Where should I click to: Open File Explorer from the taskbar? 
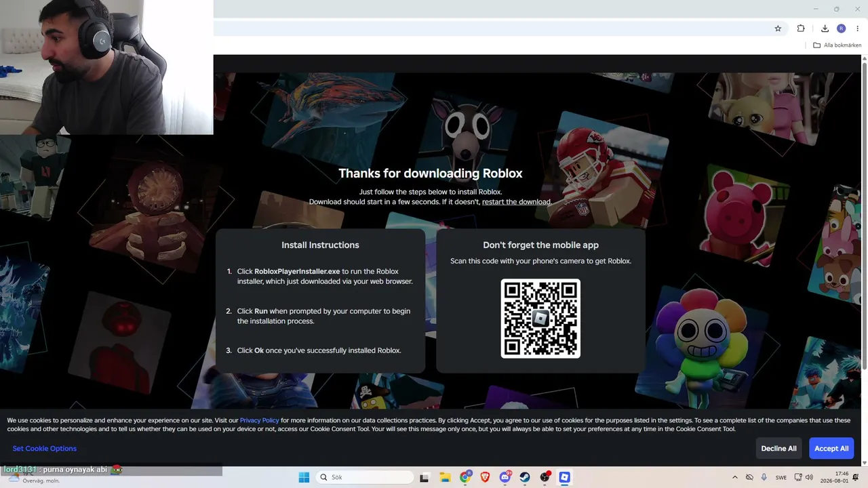click(x=445, y=477)
